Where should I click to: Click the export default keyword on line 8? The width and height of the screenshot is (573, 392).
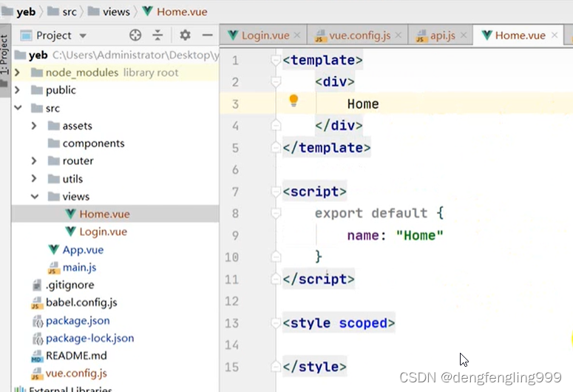point(371,213)
